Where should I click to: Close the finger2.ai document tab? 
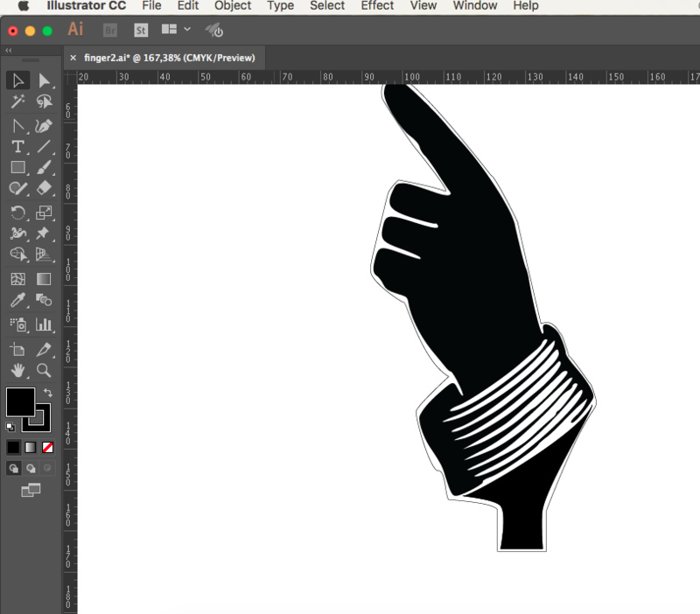73,58
